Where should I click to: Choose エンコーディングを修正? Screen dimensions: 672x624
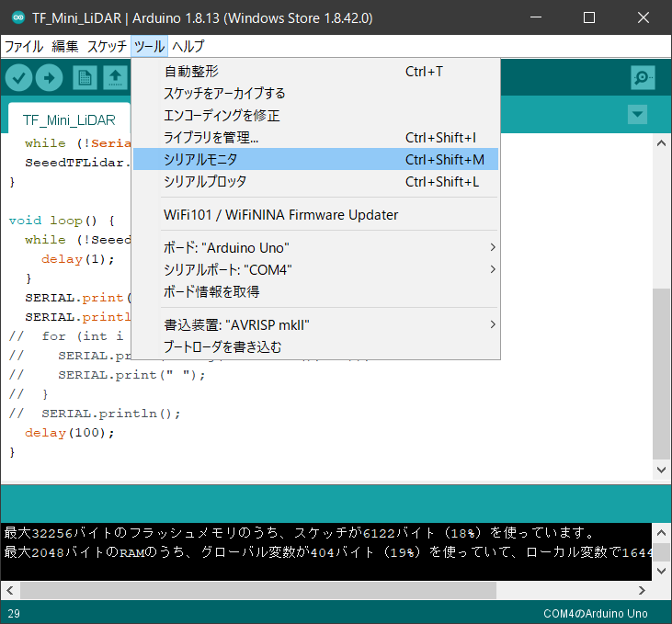(317, 115)
